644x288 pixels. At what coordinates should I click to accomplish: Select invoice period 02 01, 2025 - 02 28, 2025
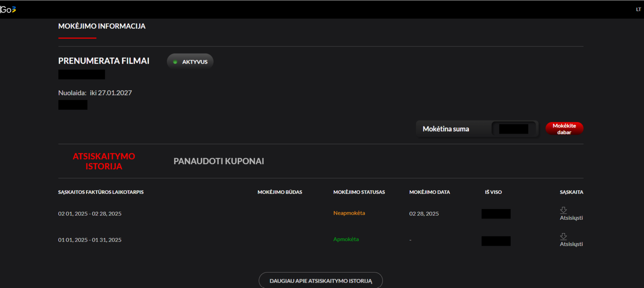coord(90,213)
